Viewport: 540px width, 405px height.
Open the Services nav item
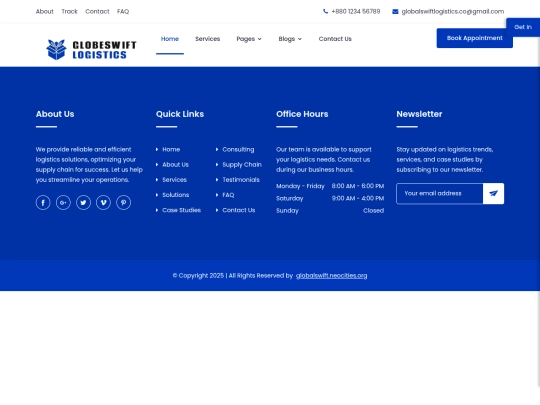208,39
